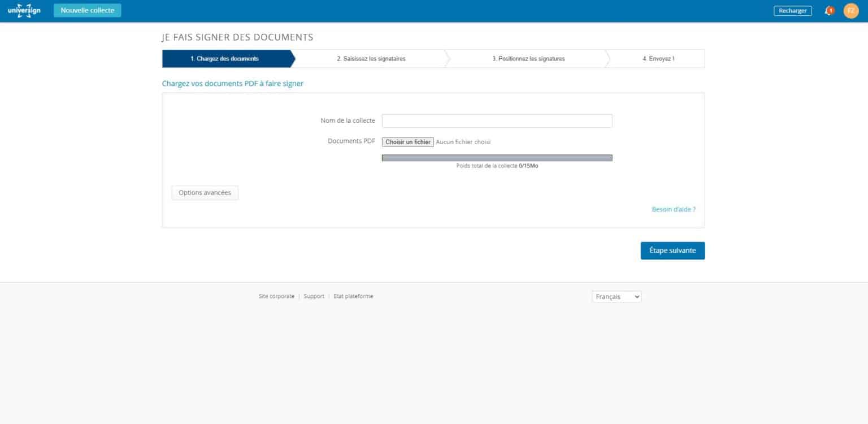Image resolution: width=868 pixels, height=424 pixels.
Task: Check the Etat plateforme link
Action: (x=353, y=296)
